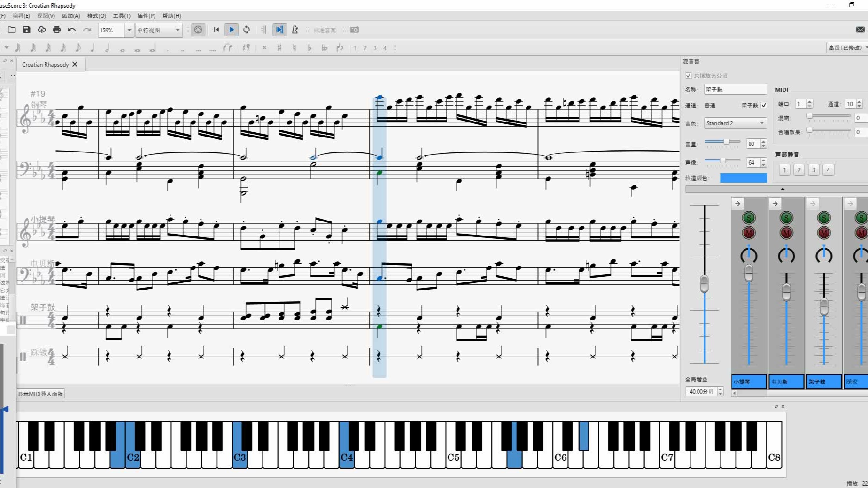Viewport: 868px width, 488px height.
Task: Click the 轨道颜色 blue color swatch
Action: click(x=744, y=178)
